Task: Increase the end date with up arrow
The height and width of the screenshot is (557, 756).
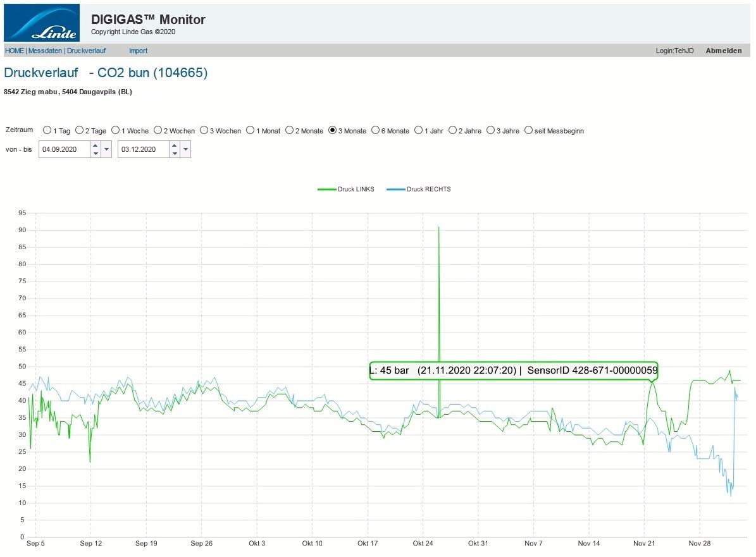Action: tap(174, 146)
